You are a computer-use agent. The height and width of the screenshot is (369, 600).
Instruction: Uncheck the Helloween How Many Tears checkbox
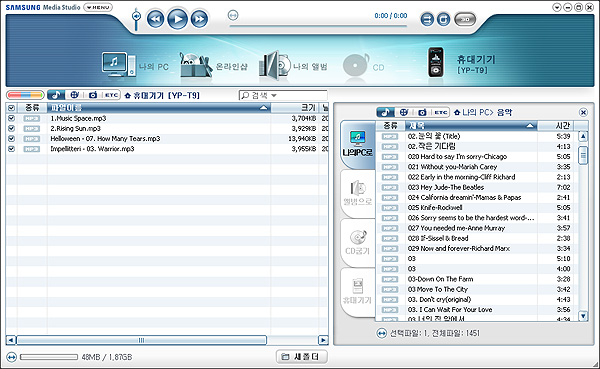point(11,139)
